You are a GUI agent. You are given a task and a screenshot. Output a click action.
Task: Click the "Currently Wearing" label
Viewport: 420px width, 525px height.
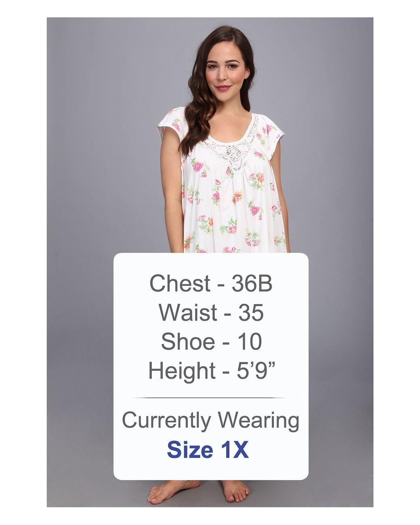pyautogui.click(x=210, y=421)
